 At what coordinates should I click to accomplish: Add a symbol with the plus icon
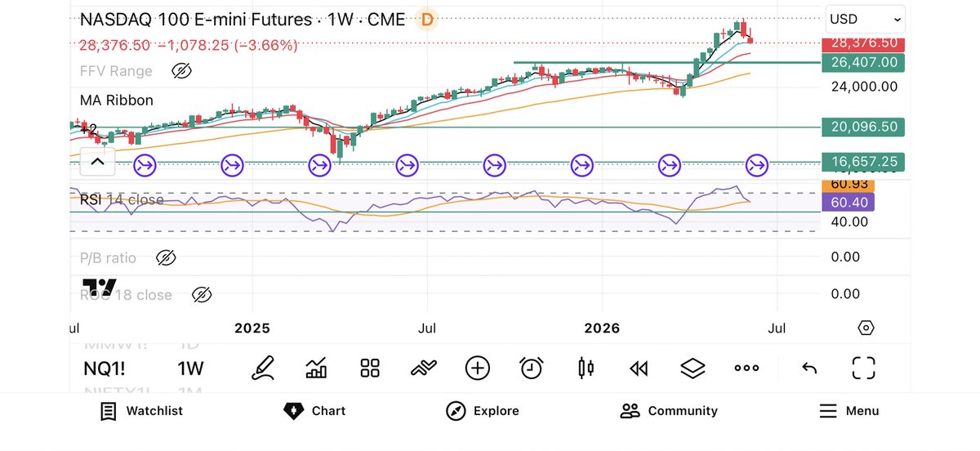tap(478, 368)
